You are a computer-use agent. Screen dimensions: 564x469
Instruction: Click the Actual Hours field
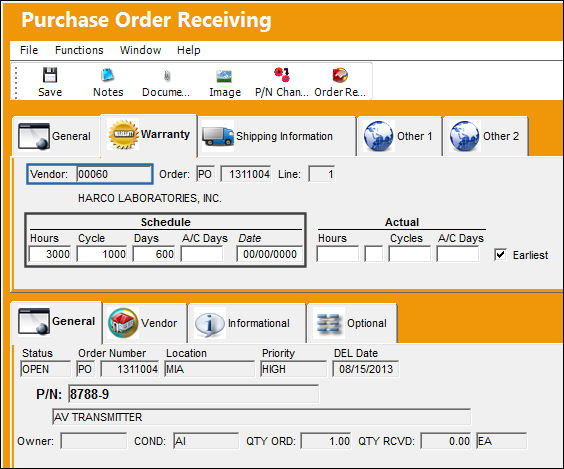pyautogui.click(x=337, y=254)
